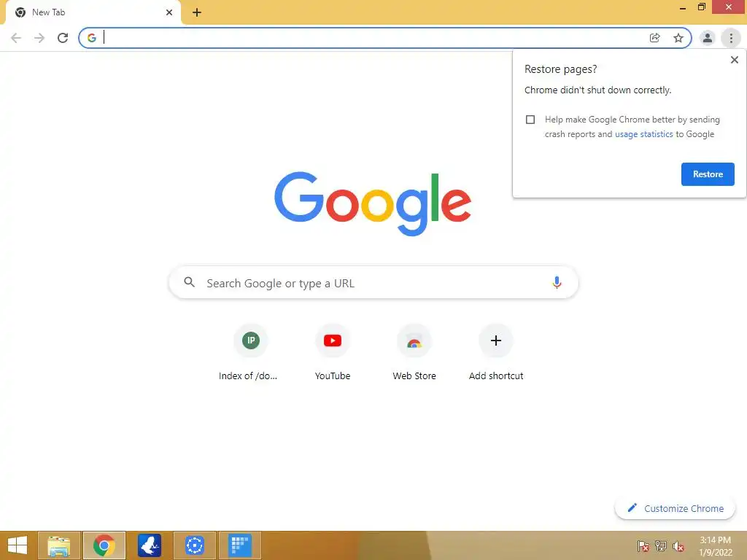This screenshot has height=560, width=747.
Task: Open File Explorer from the taskbar
Action: pyautogui.click(x=59, y=545)
